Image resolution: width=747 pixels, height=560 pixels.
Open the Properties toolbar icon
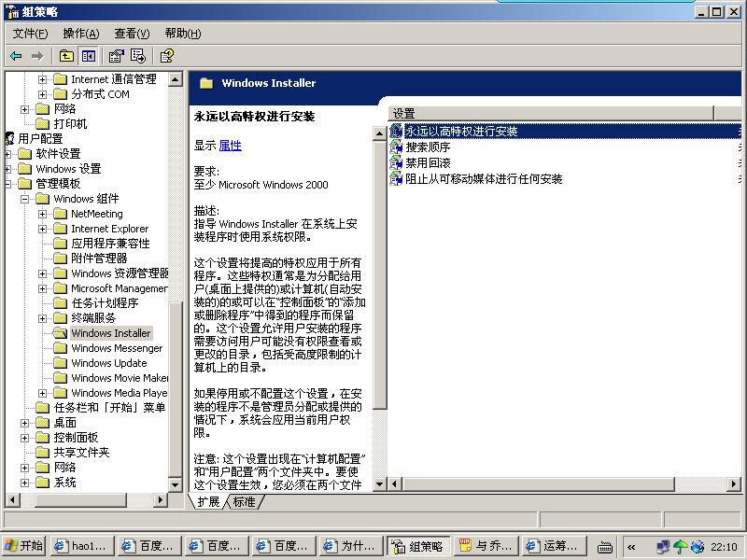pos(116,56)
